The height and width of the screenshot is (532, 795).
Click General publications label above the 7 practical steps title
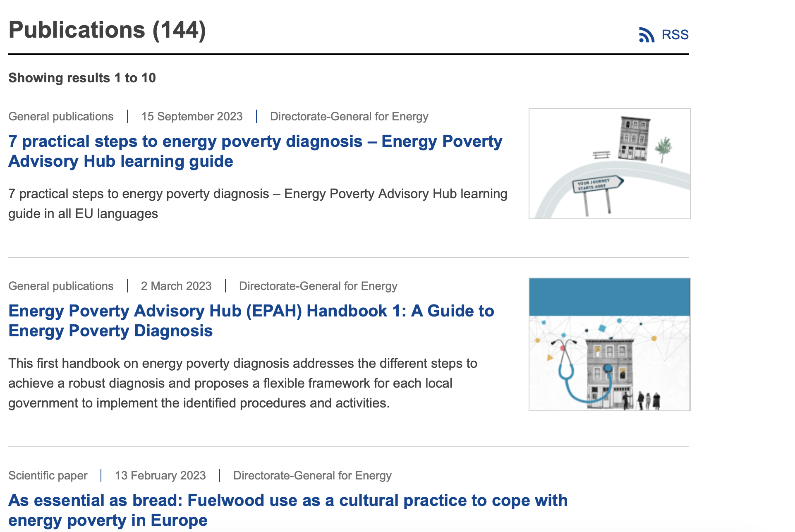pos(61,116)
